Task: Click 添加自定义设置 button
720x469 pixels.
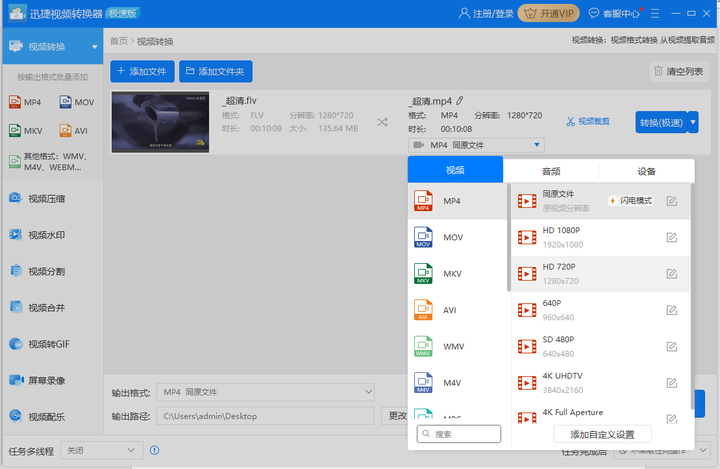Action: (x=602, y=434)
